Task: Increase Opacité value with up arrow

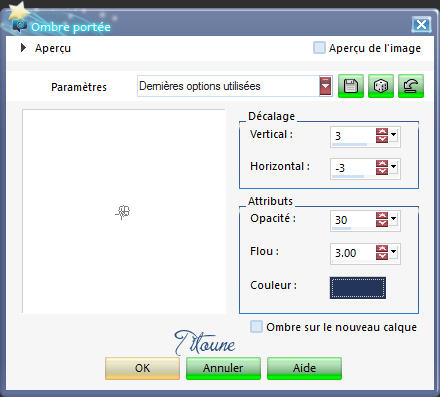Action: click(382, 216)
